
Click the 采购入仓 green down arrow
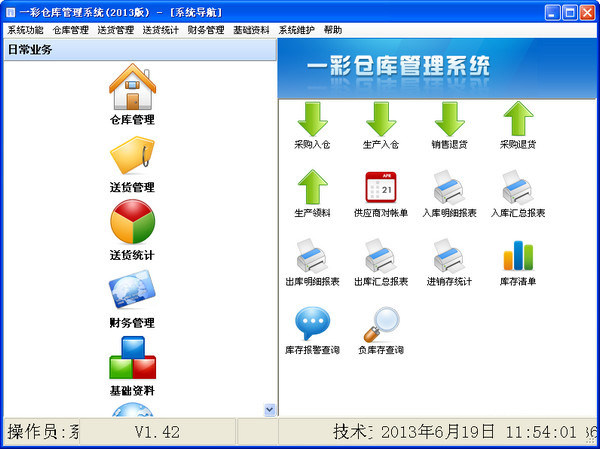click(x=313, y=119)
